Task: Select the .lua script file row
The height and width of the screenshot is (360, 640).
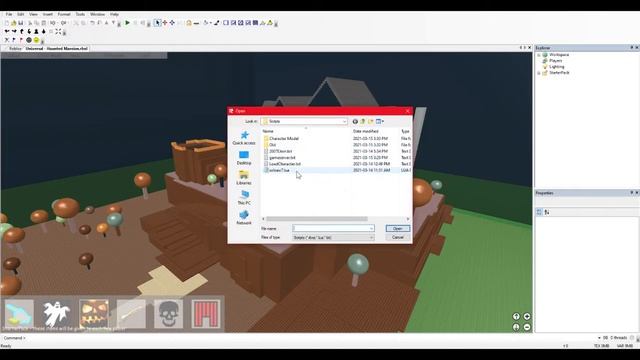Action: click(x=336, y=170)
